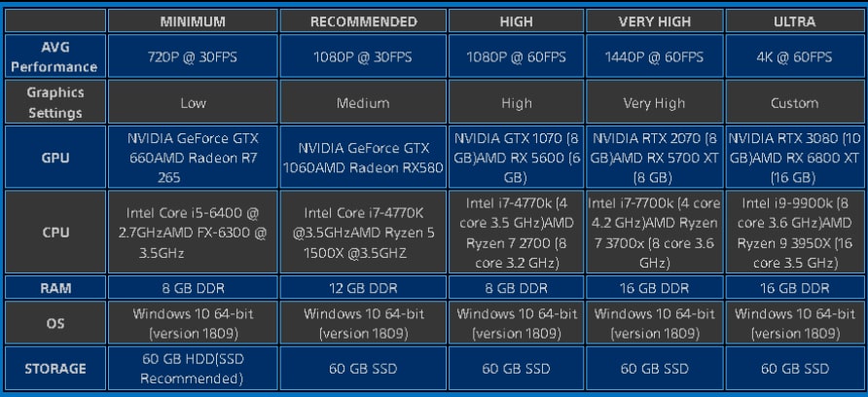The width and height of the screenshot is (868, 397).
Task: Select the RECOMMENDED column header
Action: point(363,21)
